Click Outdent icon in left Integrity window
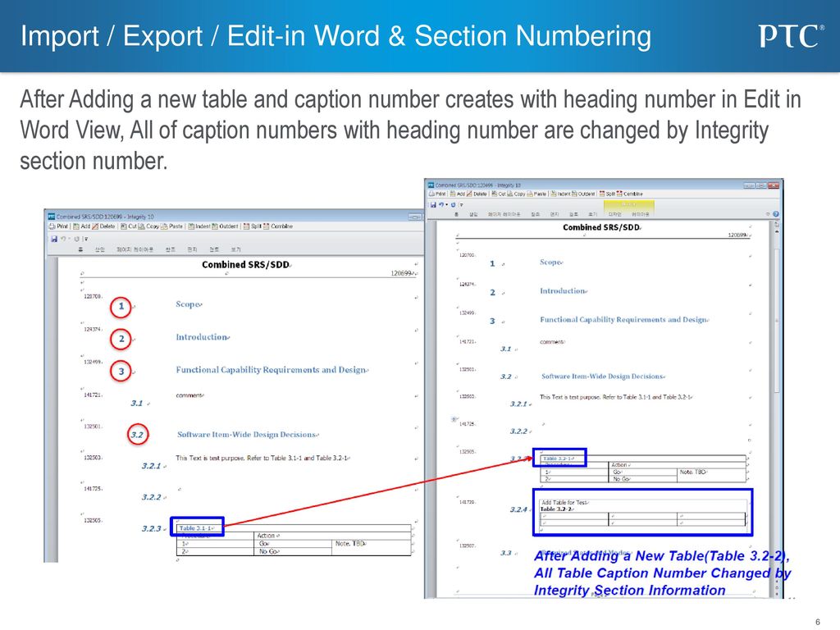Screen dimensions: 840x630 click(x=215, y=226)
